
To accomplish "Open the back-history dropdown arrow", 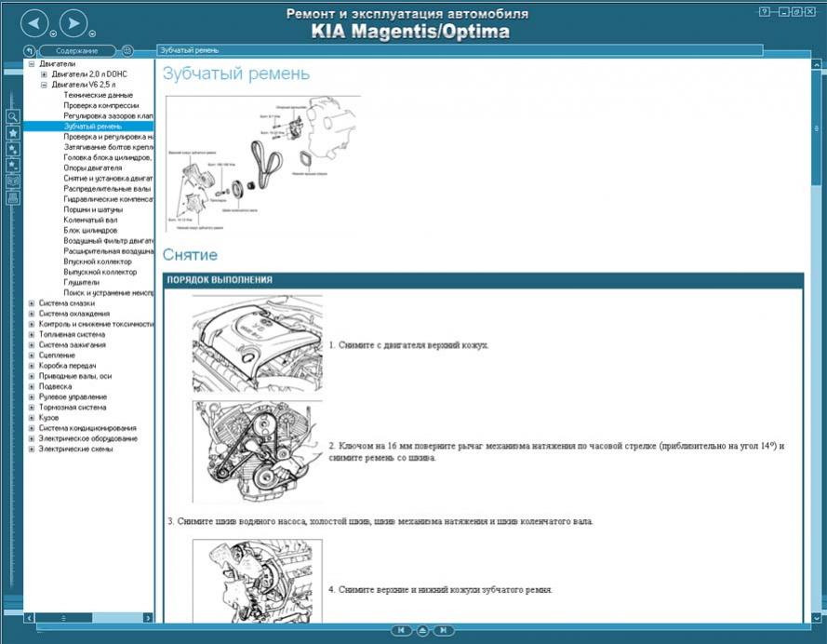I will (x=53, y=34).
